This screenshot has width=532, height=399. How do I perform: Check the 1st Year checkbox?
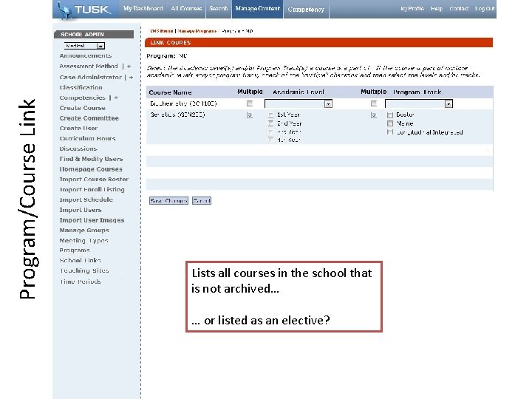coord(270,115)
